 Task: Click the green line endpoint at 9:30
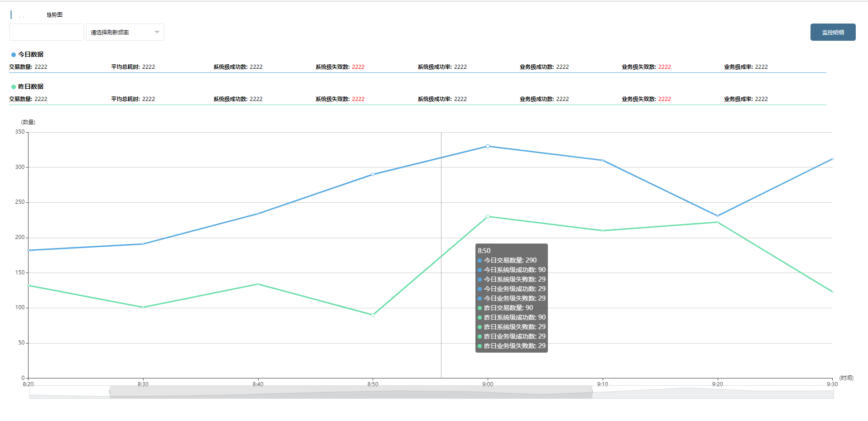coord(832,292)
